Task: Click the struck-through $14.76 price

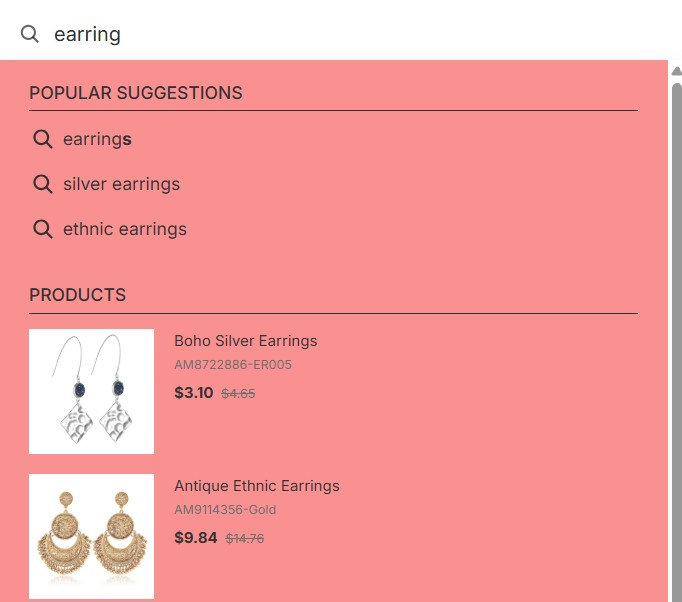Action: click(245, 539)
